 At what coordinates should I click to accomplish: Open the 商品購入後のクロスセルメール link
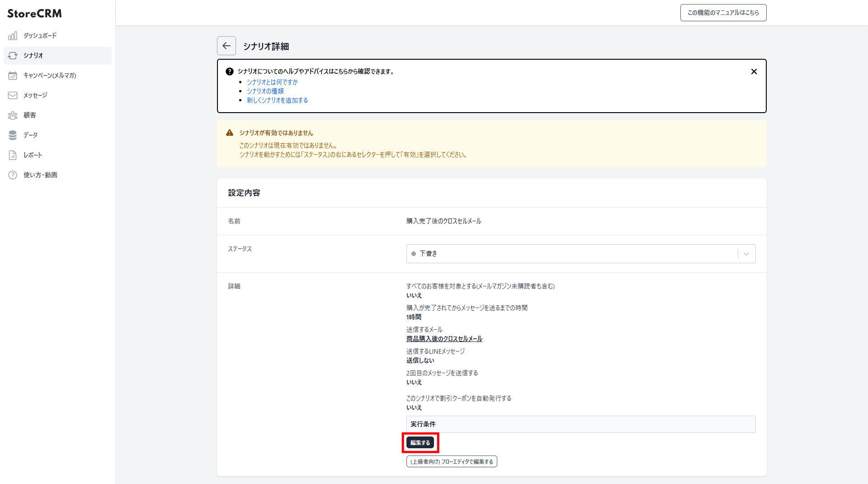point(444,339)
